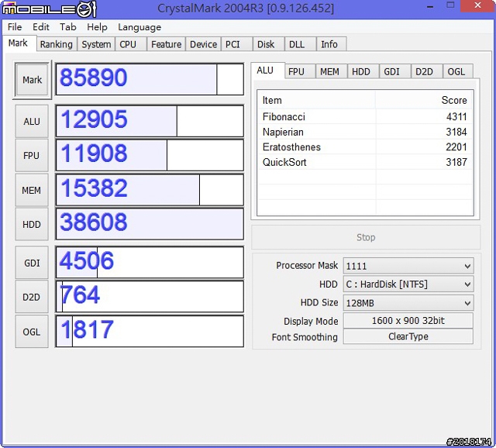Click the MEM score bar 15382
The width and height of the screenshot is (496, 448).
pyautogui.click(x=150, y=190)
